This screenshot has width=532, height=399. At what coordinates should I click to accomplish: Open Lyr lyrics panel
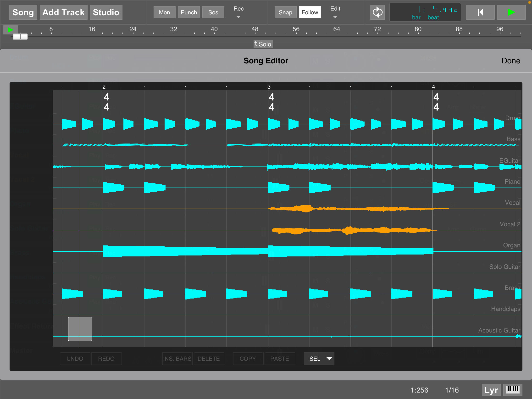(491, 390)
